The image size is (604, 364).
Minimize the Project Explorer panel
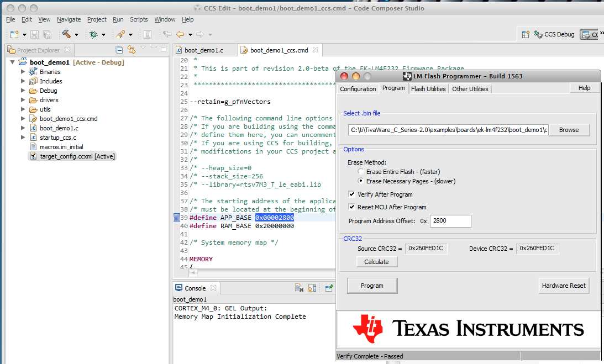tap(154, 48)
